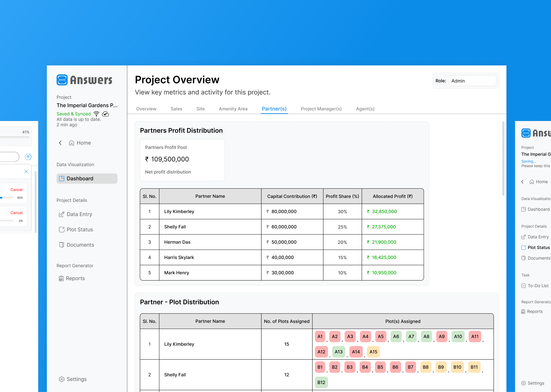Select plot chip A15 for Lily Kimberley
The height and width of the screenshot is (392, 551).
click(x=373, y=352)
